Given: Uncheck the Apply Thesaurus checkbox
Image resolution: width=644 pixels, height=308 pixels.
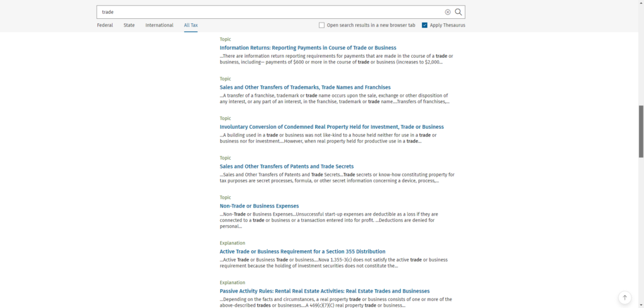Looking at the screenshot, I should (x=425, y=25).
